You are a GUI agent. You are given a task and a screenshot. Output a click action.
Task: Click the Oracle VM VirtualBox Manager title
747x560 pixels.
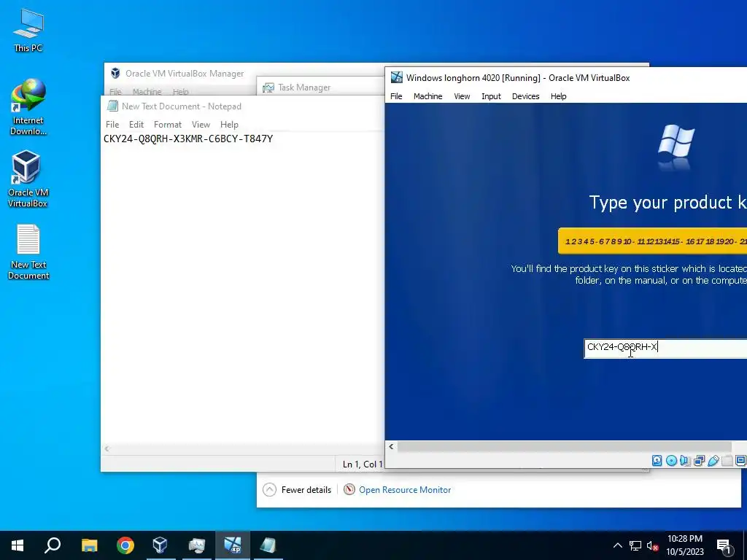(185, 74)
